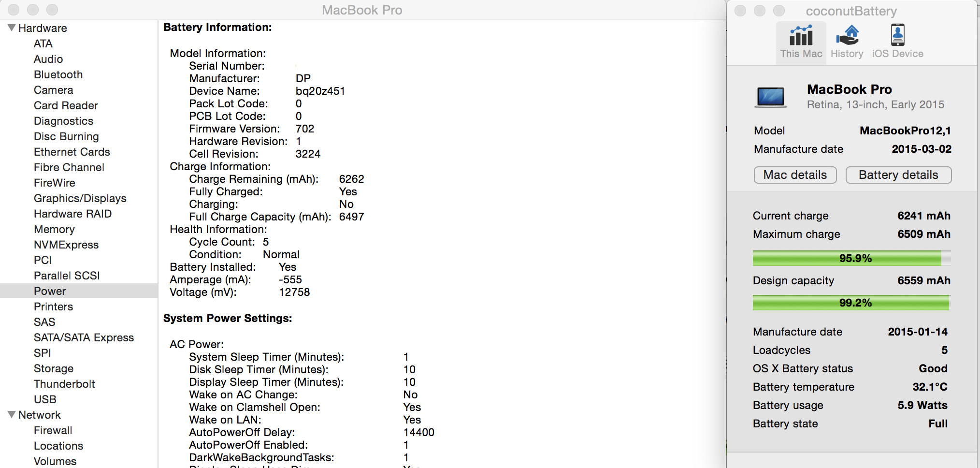The image size is (980, 468).
Task: Click the Device Name value bq20z451
Action: (x=320, y=91)
